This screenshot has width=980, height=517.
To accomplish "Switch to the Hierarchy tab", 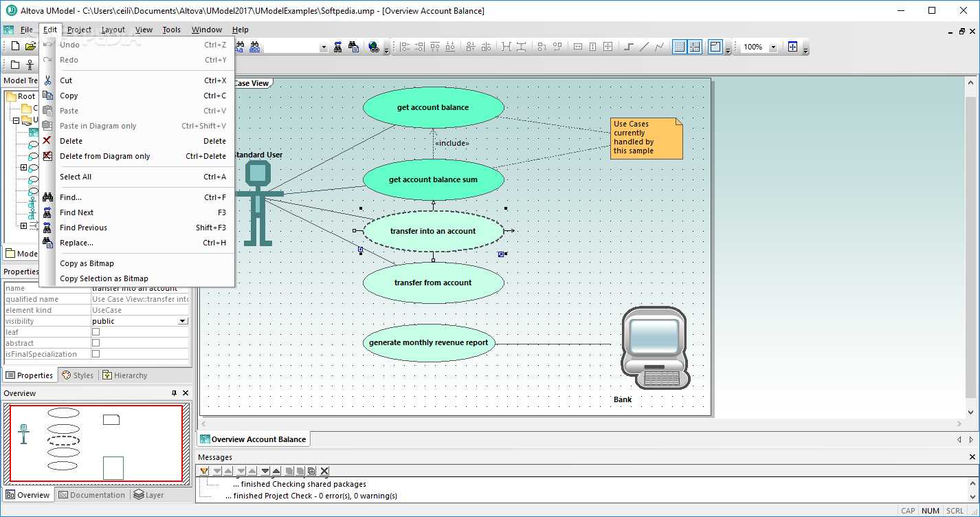I will (125, 375).
